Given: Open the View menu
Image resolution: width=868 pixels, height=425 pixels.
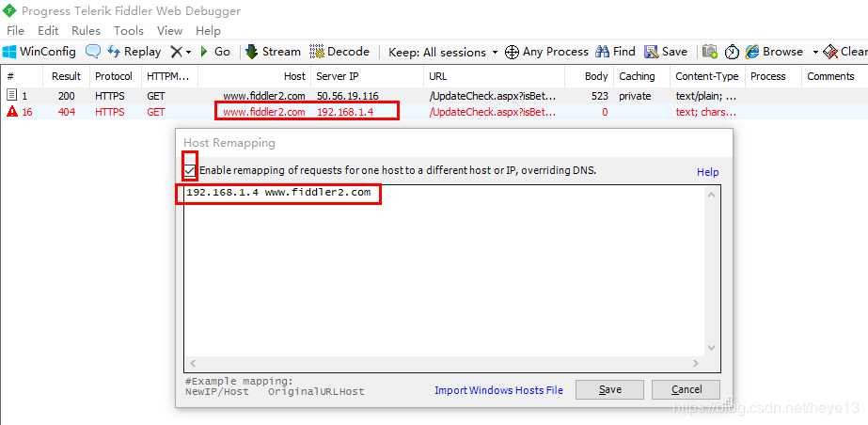Looking at the screenshot, I should click(x=170, y=31).
